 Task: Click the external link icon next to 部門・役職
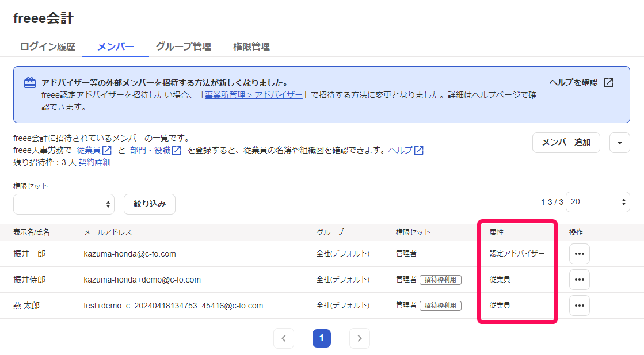pyautogui.click(x=177, y=150)
